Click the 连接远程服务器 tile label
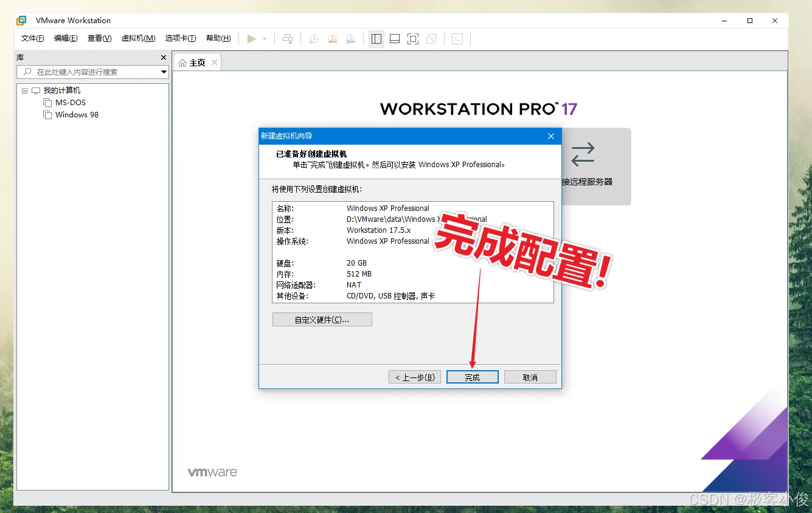812x513 pixels. coord(587,182)
